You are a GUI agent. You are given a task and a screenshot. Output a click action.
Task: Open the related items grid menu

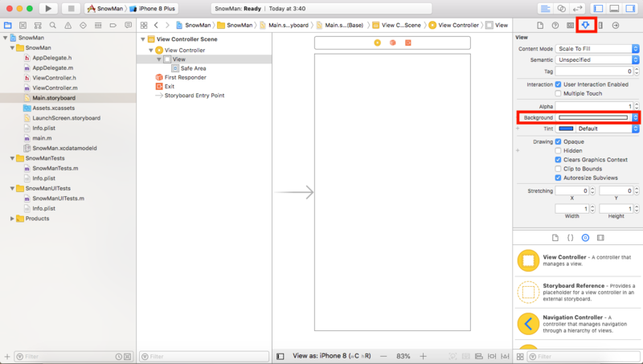[144, 26]
